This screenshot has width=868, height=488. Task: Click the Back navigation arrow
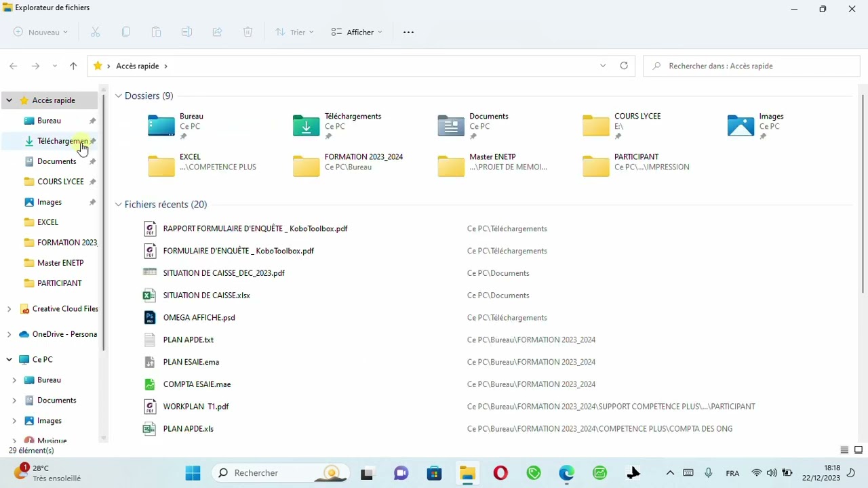click(14, 66)
